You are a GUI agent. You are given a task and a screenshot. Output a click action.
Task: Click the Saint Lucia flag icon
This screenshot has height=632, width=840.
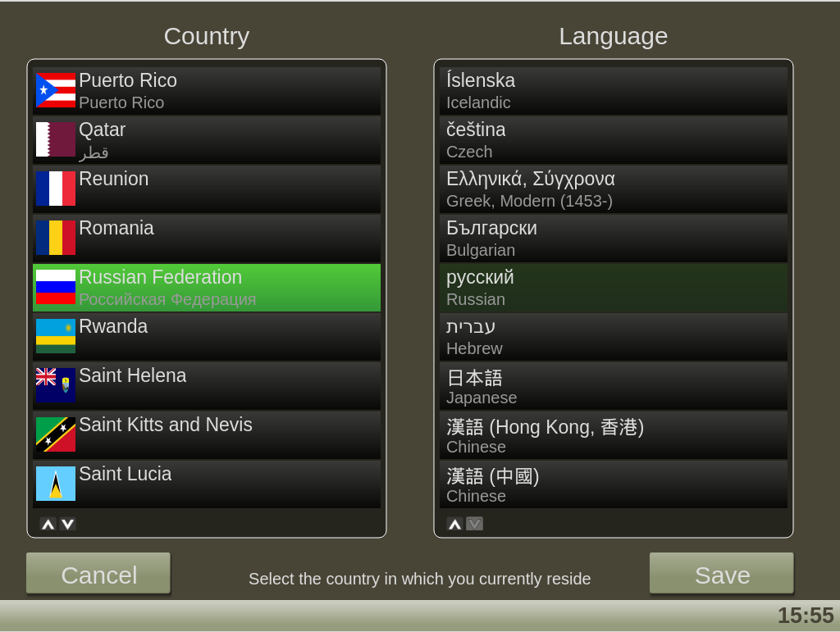[56, 484]
